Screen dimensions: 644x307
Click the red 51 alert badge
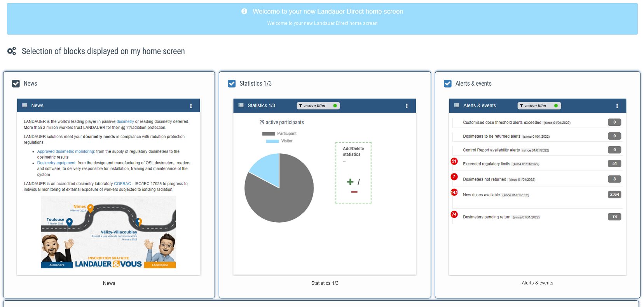pyautogui.click(x=454, y=161)
